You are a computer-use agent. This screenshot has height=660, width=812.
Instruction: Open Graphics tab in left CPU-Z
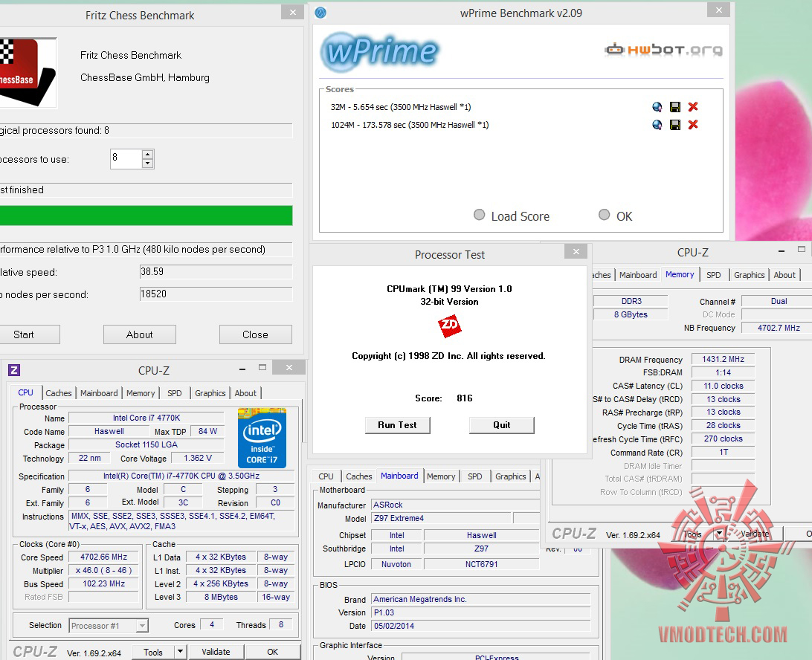tap(210, 393)
